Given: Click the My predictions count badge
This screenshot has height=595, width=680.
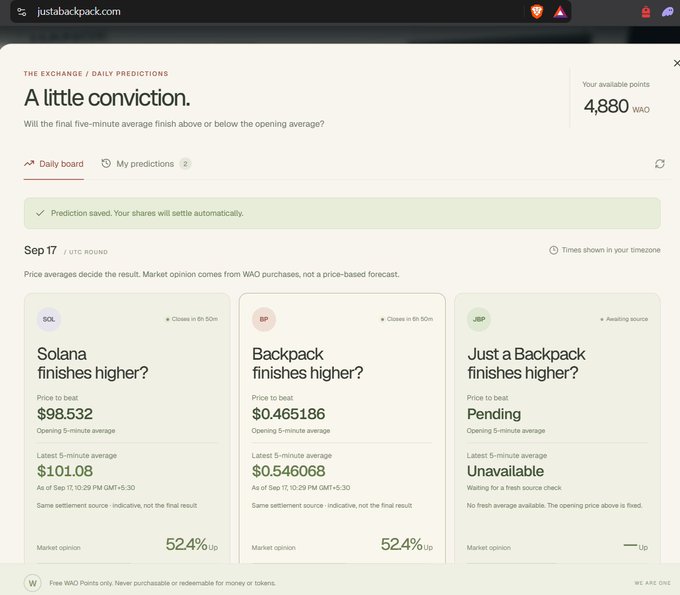Looking at the screenshot, I should (185, 164).
